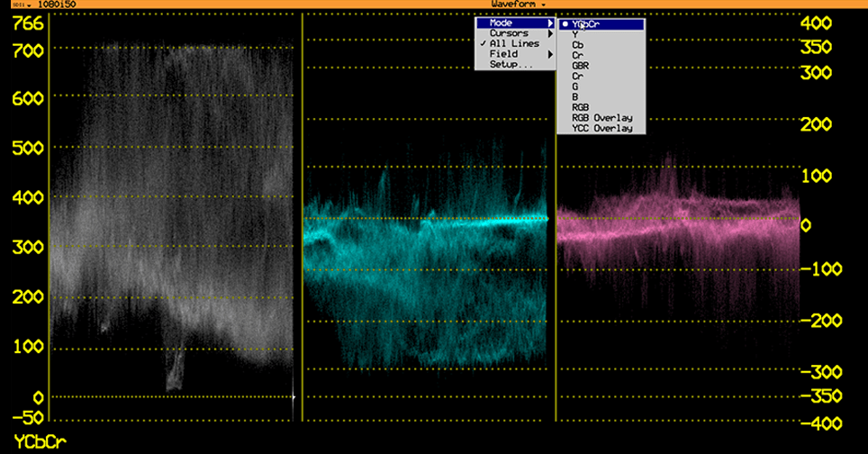Viewport: 868px width, 454px height.
Task: Select the highlighted Mode menu entry
Action: pyautogui.click(x=515, y=23)
